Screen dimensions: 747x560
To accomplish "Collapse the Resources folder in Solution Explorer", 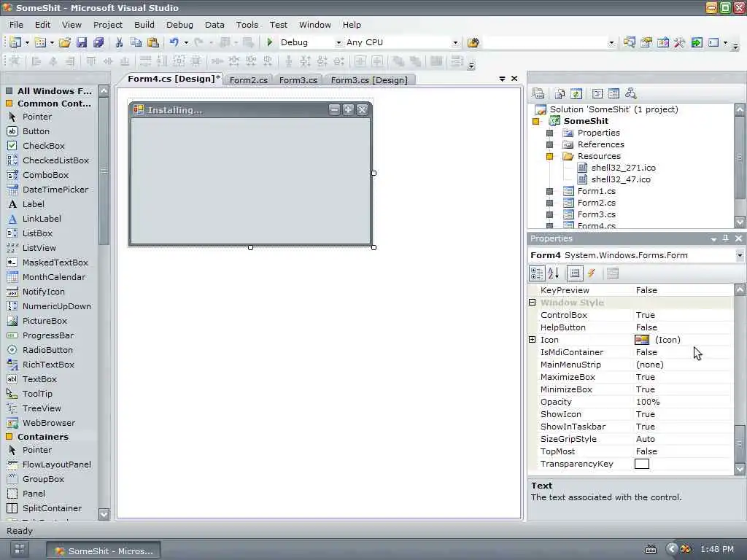I will coord(549,156).
